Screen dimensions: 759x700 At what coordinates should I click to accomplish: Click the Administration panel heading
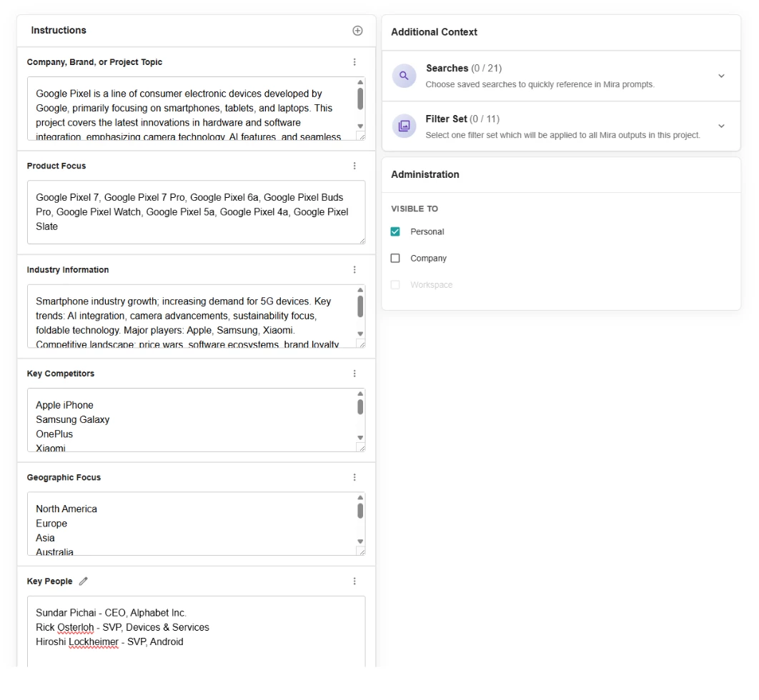click(425, 174)
